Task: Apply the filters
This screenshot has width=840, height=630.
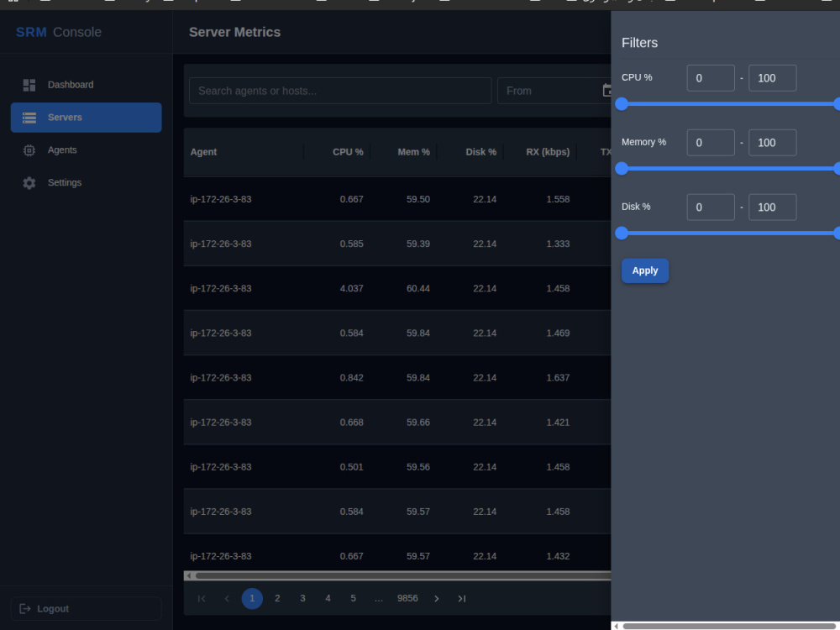Action: (645, 270)
